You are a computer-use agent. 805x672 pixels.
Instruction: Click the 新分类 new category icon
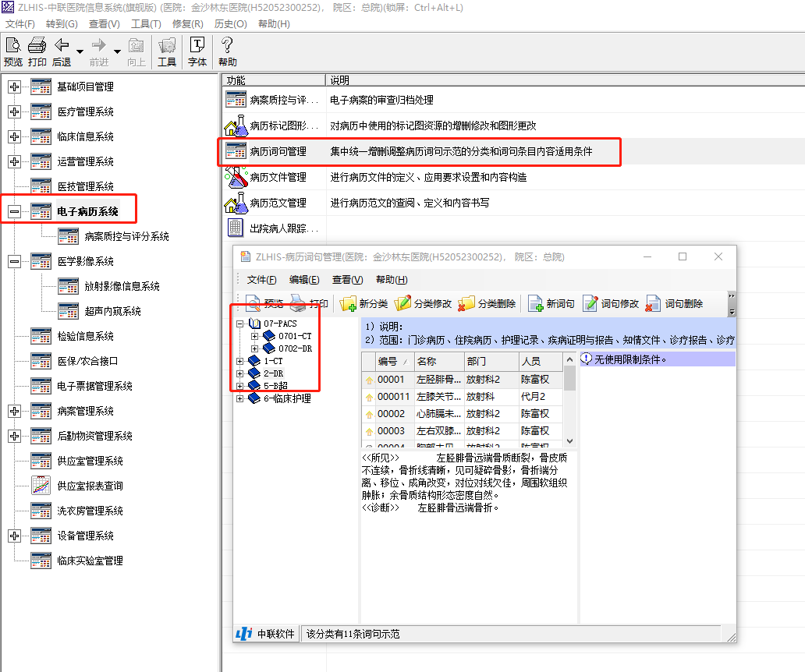(348, 304)
